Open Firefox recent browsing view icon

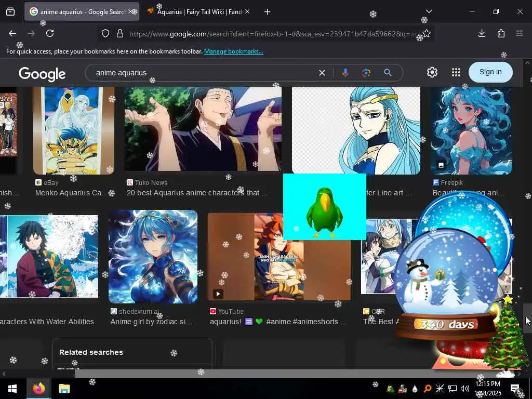click(10, 12)
